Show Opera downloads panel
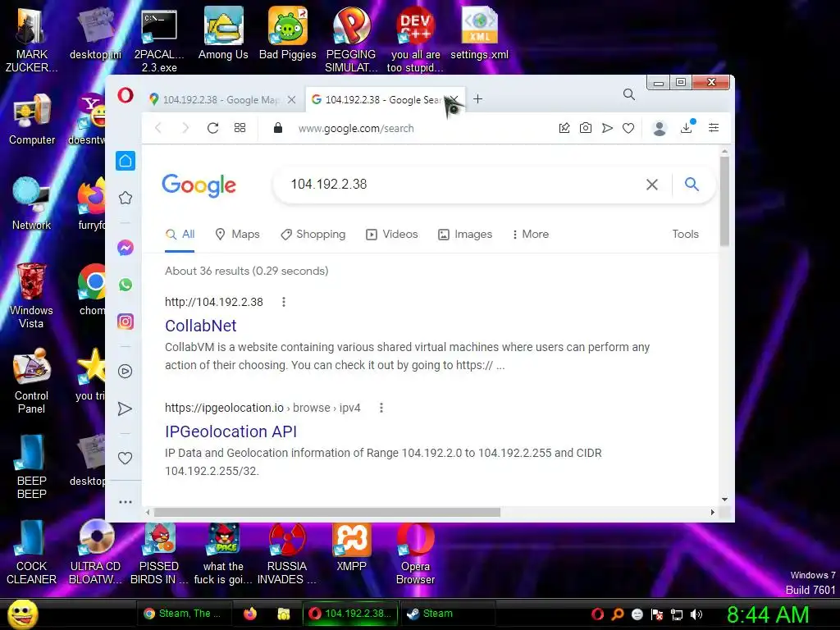840x630 pixels. coord(687,127)
